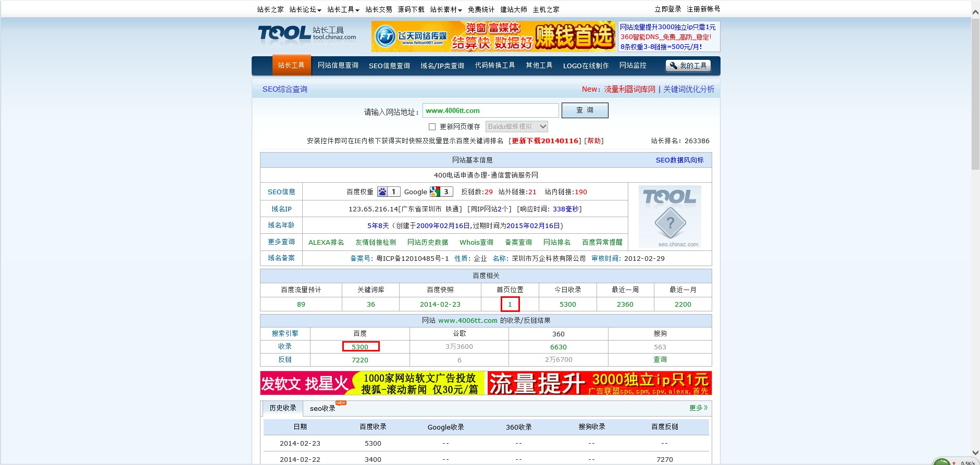Viewport: 980px width, 465px height.
Task: Open the 代码转换工具 nav menu
Action: coord(495,66)
